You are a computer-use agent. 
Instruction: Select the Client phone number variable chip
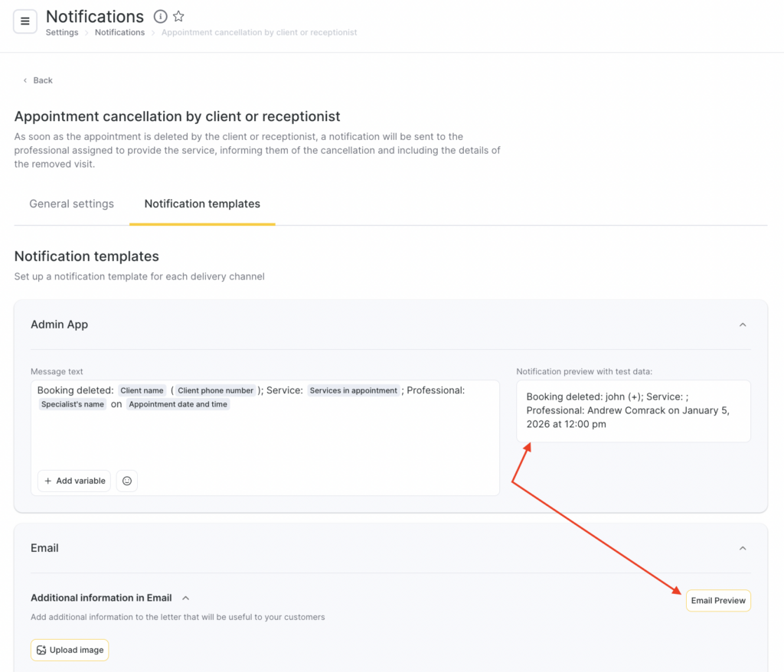tap(216, 390)
